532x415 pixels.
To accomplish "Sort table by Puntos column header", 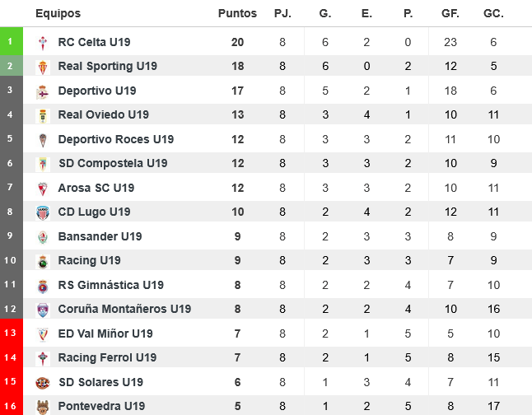I will coord(237,14).
